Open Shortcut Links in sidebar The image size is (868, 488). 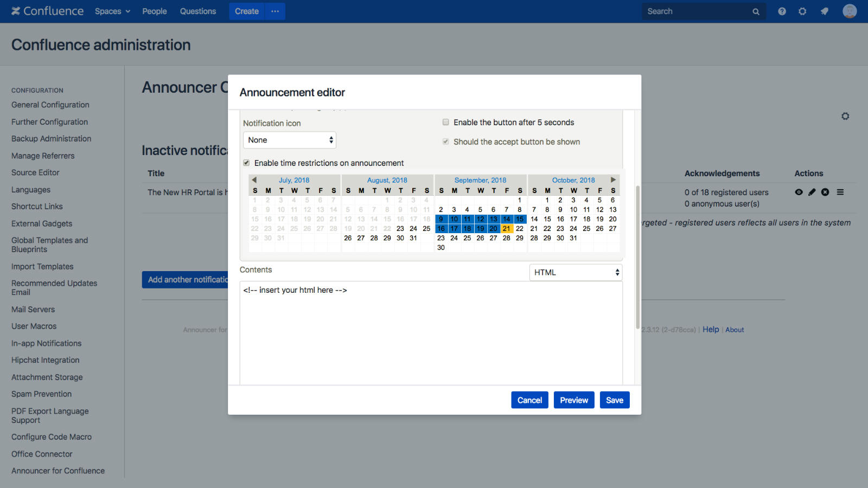coord(37,207)
